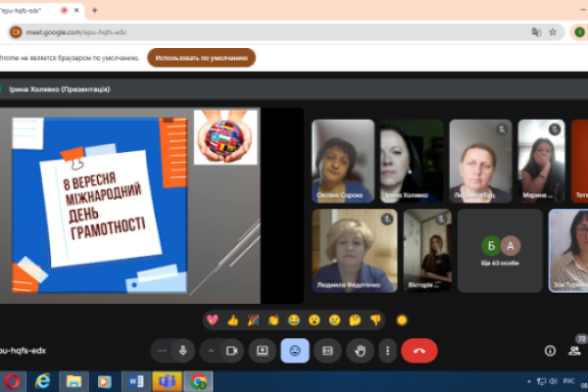Click the present screen icon

coord(263,350)
